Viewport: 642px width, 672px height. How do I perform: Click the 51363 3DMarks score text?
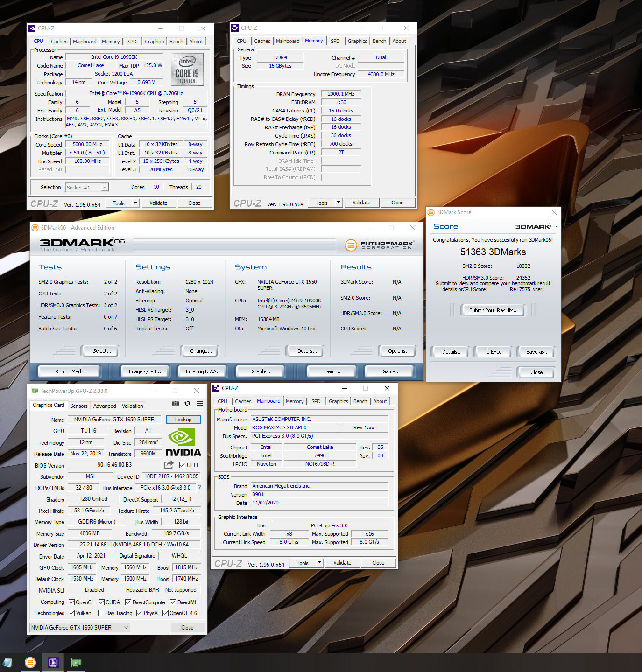pyautogui.click(x=493, y=252)
